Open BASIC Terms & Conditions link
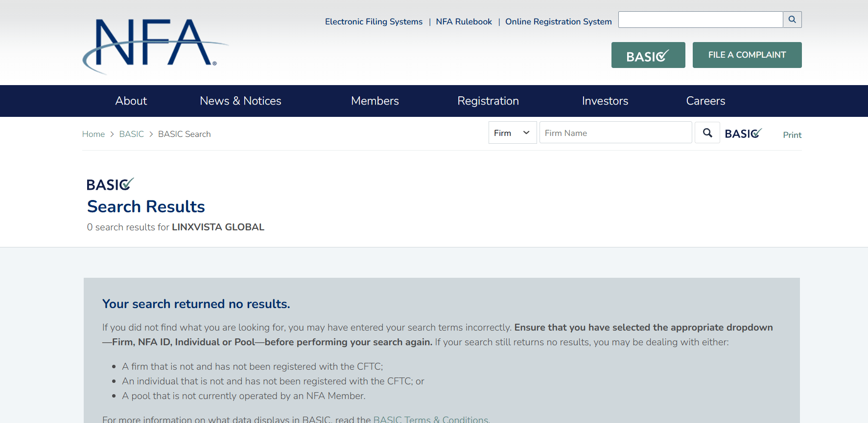868x423 pixels. point(431,419)
